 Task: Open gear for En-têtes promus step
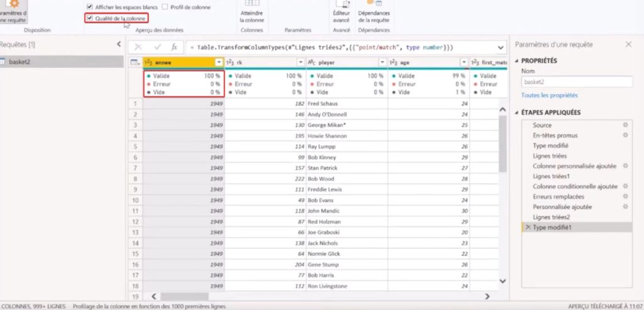click(626, 135)
